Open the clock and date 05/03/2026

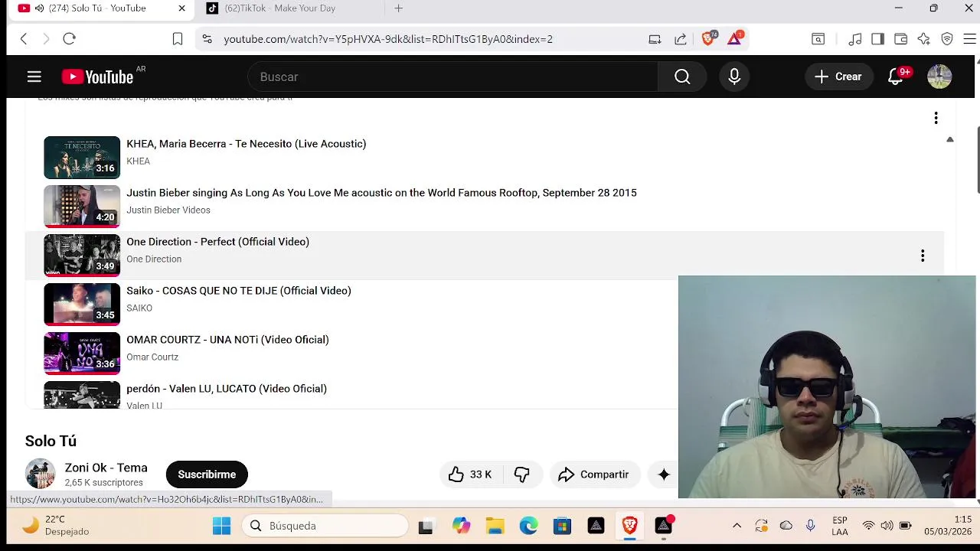[948, 526]
